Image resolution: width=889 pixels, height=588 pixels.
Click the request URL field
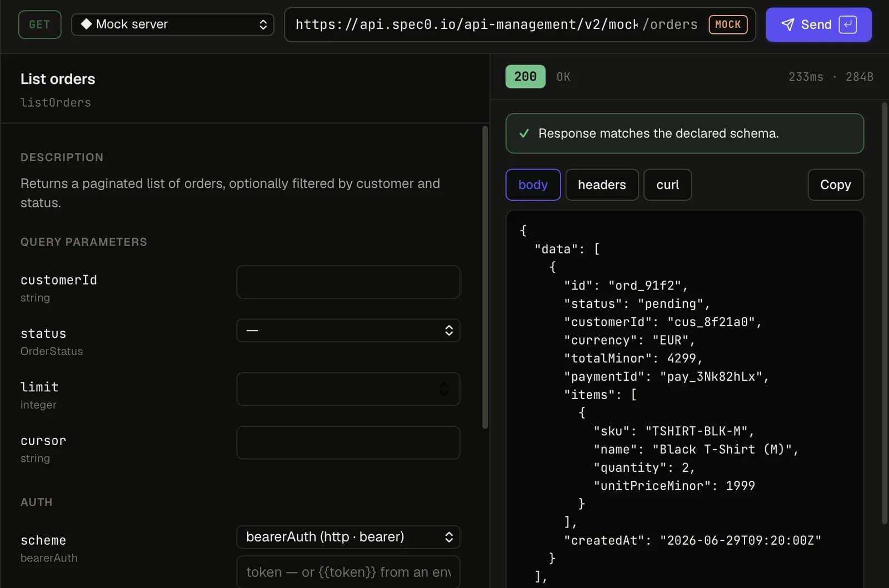point(520,24)
